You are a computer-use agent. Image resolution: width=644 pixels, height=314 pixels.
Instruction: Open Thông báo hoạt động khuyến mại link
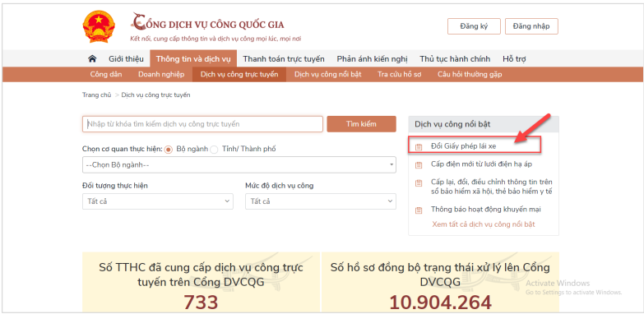coord(486,210)
